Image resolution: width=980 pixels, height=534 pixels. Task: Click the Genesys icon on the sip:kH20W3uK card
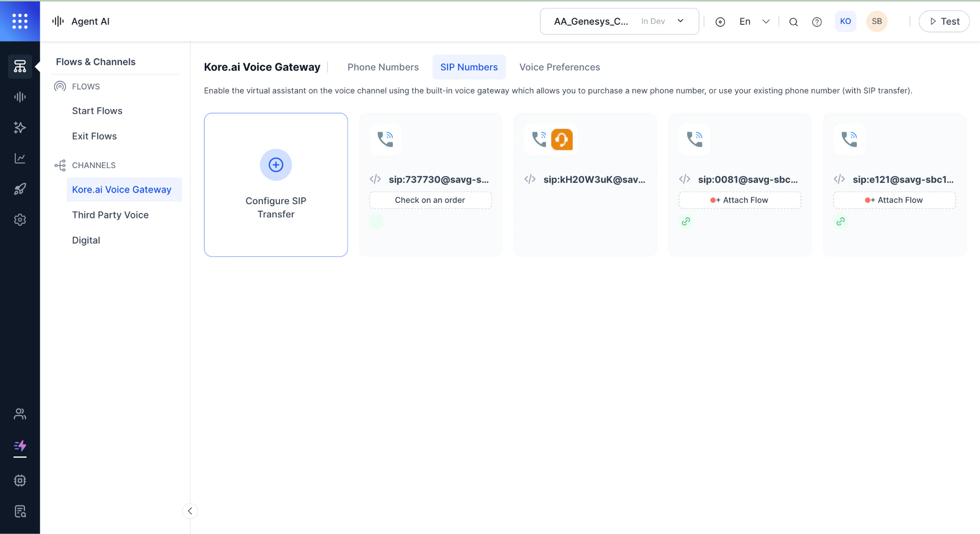562,139
